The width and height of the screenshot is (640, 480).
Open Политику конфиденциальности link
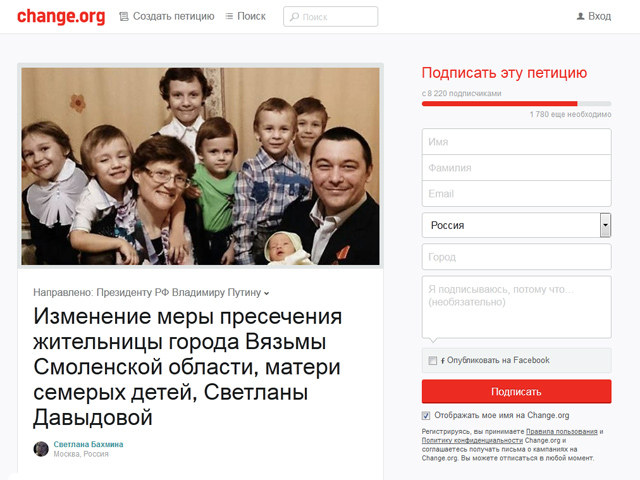[x=472, y=440]
